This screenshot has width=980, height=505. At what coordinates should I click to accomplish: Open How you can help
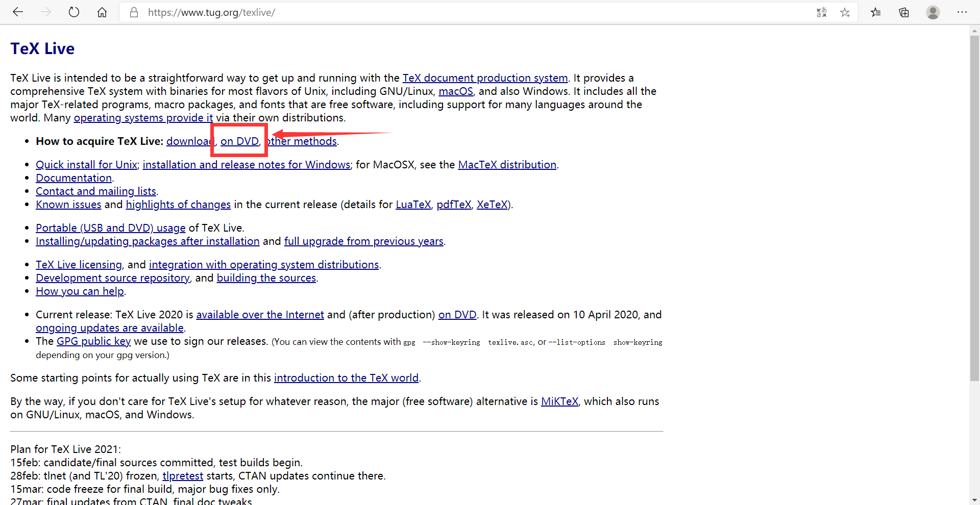click(x=80, y=291)
